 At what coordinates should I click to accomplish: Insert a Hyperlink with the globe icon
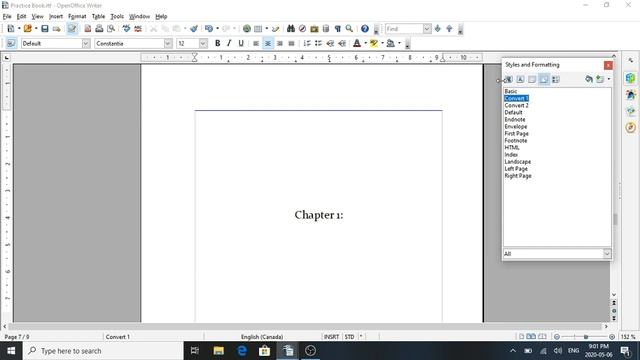(247, 29)
